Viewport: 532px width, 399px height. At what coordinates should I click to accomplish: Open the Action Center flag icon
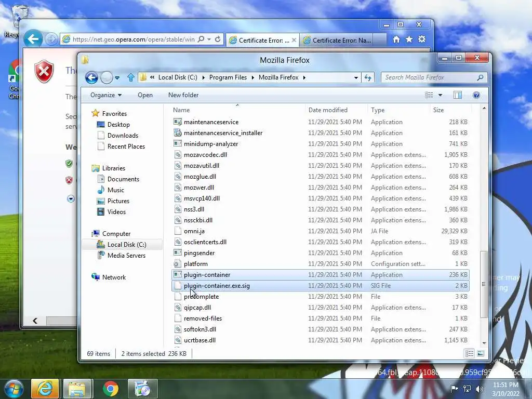454,389
